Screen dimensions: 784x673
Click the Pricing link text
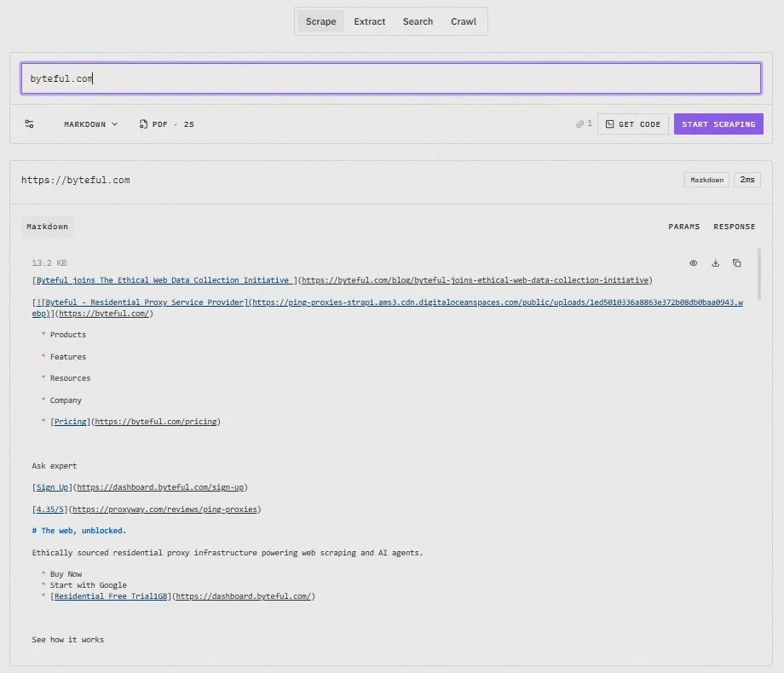(x=70, y=422)
